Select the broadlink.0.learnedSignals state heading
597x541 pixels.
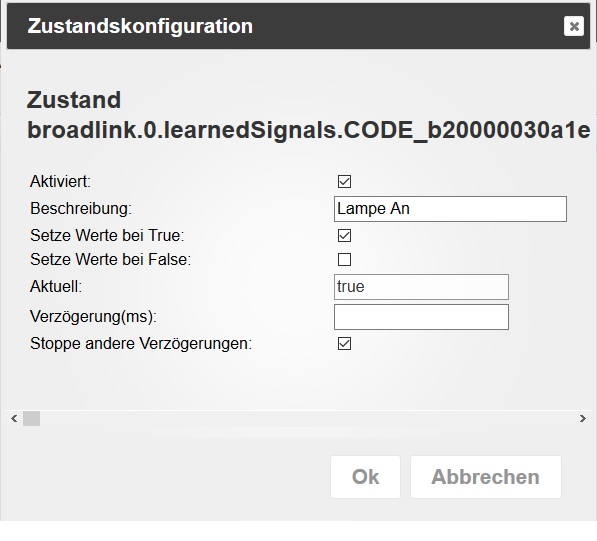coord(309,130)
